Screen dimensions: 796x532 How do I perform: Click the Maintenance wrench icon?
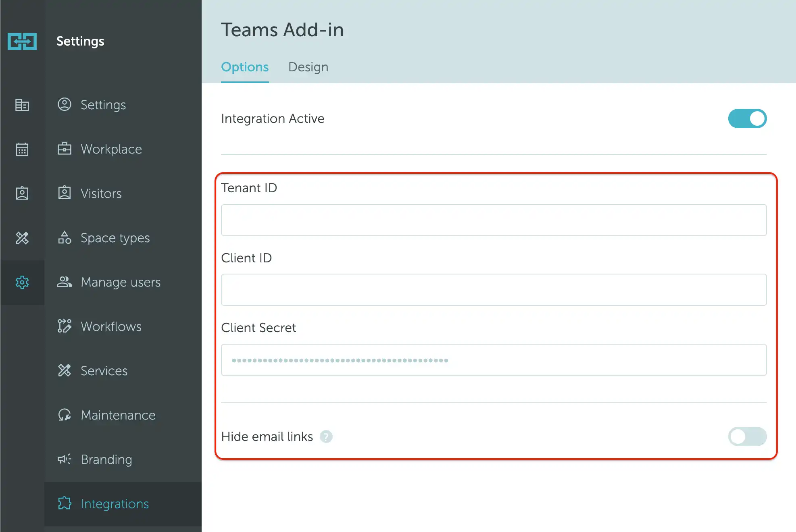pyautogui.click(x=65, y=415)
